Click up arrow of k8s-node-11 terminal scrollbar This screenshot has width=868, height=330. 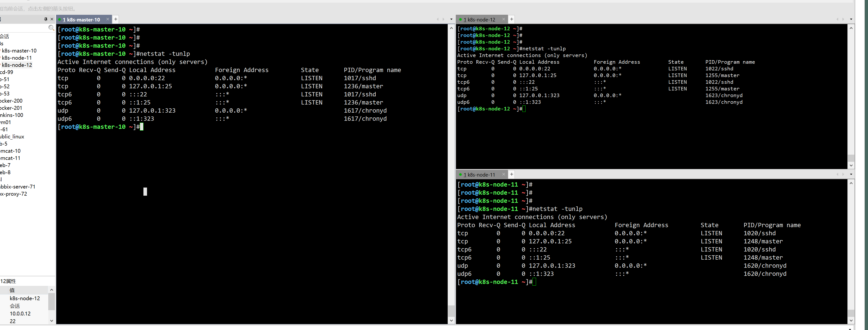pyautogui.click(x=851, y=183)
